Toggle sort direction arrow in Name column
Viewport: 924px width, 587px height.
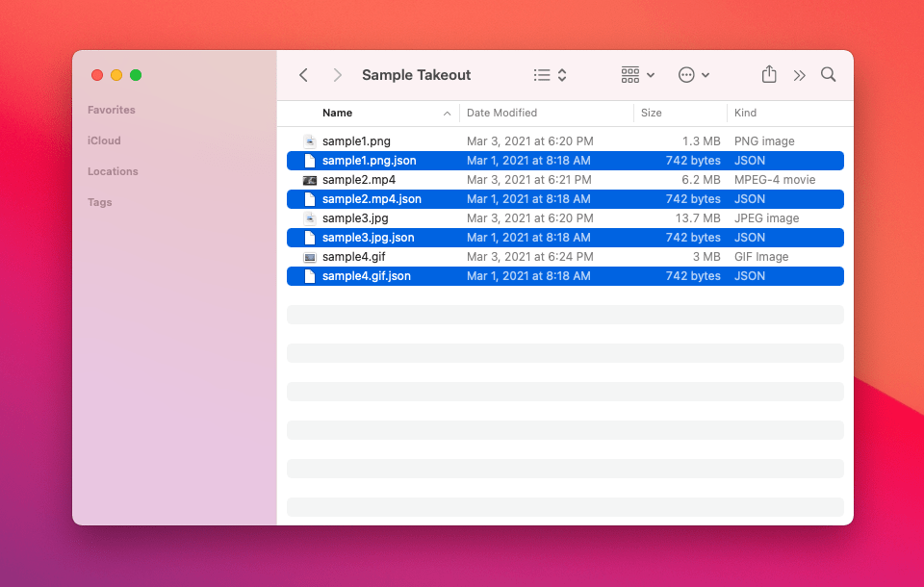(447, 114)
